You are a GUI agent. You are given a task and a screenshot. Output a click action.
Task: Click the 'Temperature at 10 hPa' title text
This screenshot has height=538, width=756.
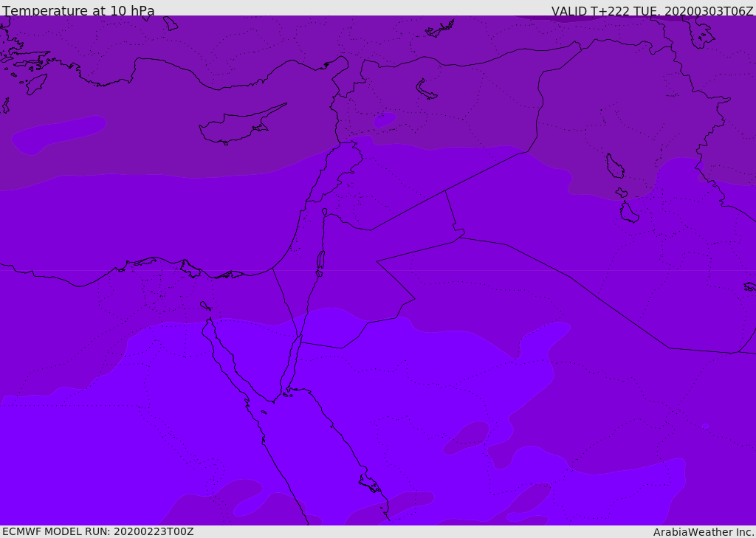(78, 10)
